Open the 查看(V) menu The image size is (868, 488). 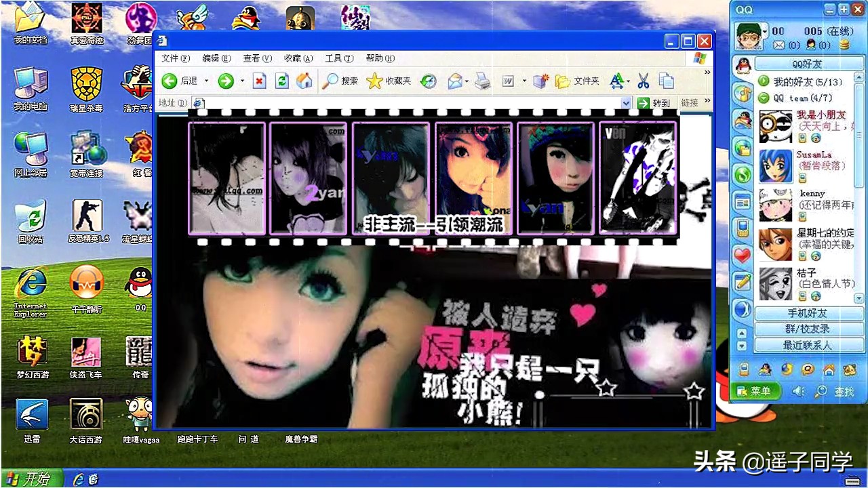pos(257,58)
